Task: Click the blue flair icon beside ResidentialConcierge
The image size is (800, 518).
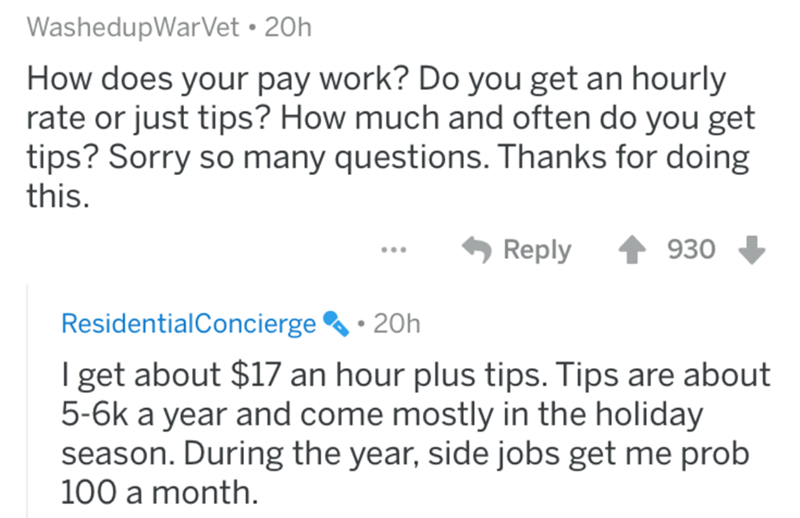Action: (x=333, y=324)
